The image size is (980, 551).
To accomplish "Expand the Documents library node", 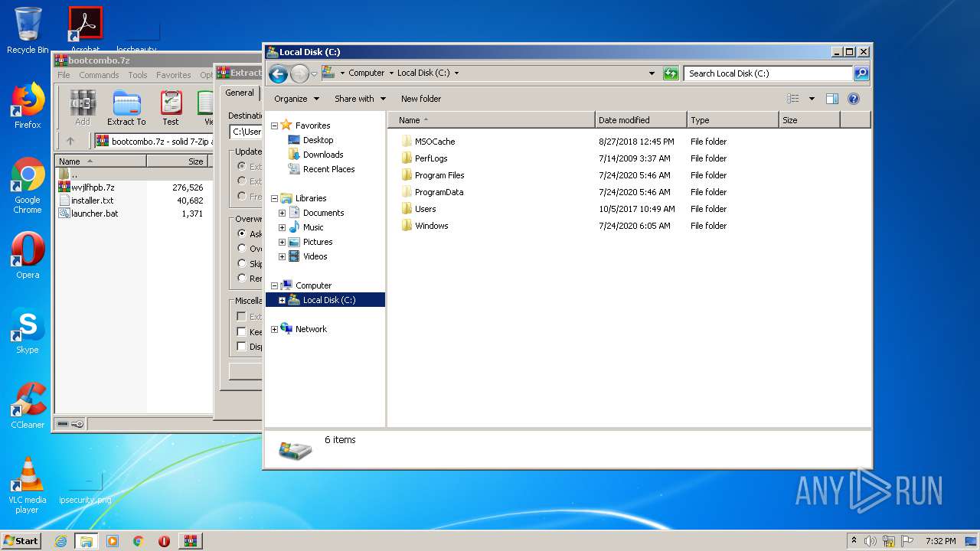I will (282, 213).
